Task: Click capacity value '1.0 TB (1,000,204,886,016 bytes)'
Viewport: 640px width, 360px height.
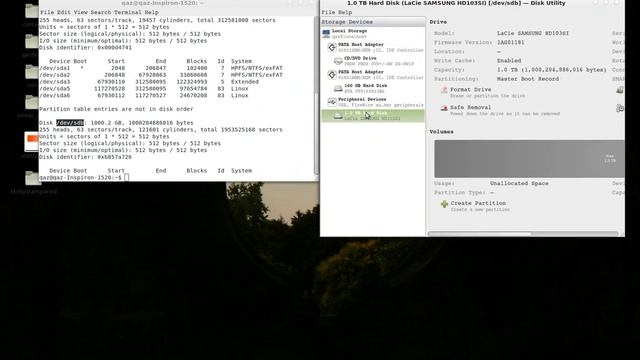Action: pos(551,70)
